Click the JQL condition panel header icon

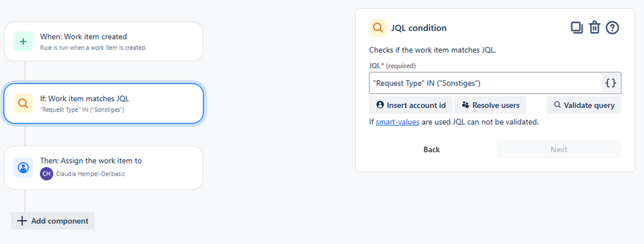click(x=378, y=28)
